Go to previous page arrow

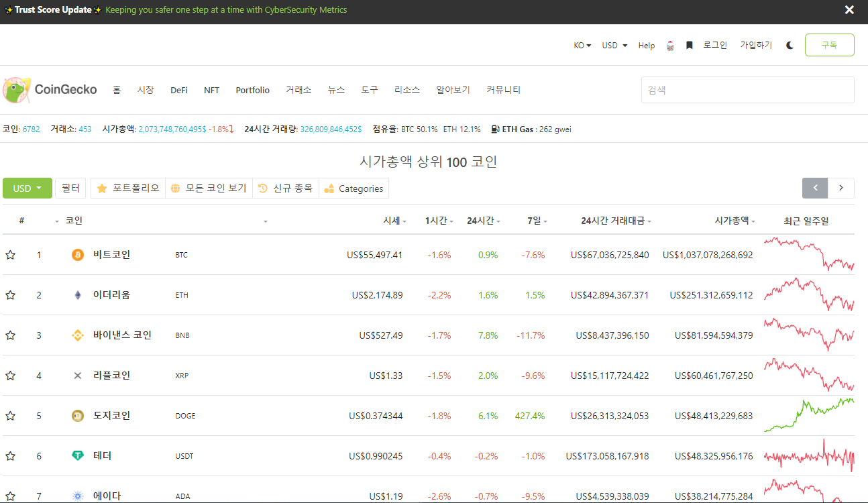pos(815,188)
